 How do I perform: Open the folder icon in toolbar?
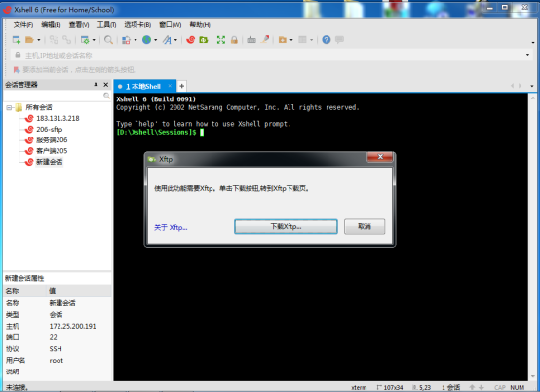[29, 40]
